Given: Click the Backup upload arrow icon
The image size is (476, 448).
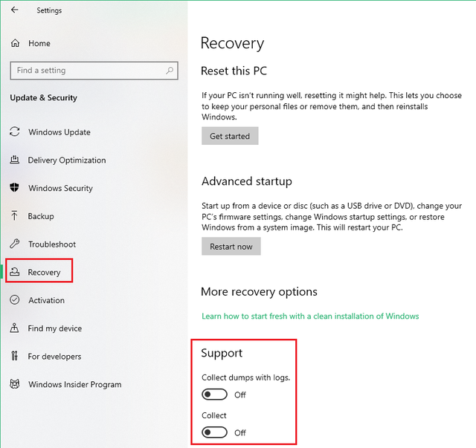Looking at the screenshot, I should point(14,215).
